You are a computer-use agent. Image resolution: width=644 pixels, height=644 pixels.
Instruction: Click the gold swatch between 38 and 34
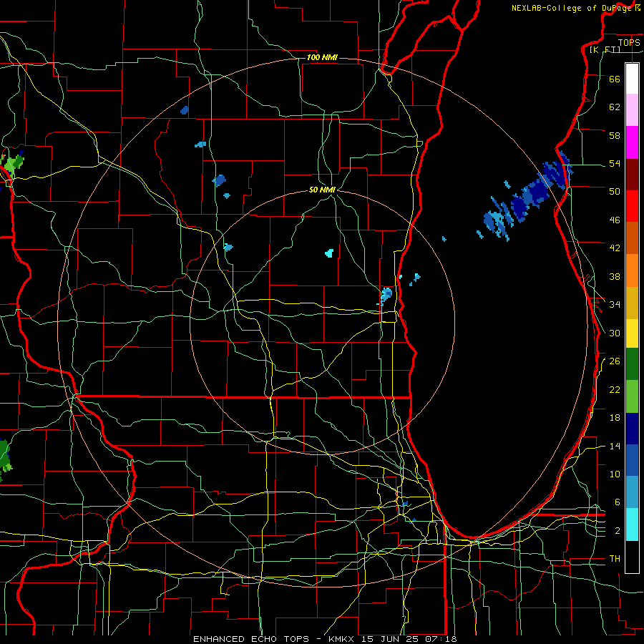[x=632, y=303]
